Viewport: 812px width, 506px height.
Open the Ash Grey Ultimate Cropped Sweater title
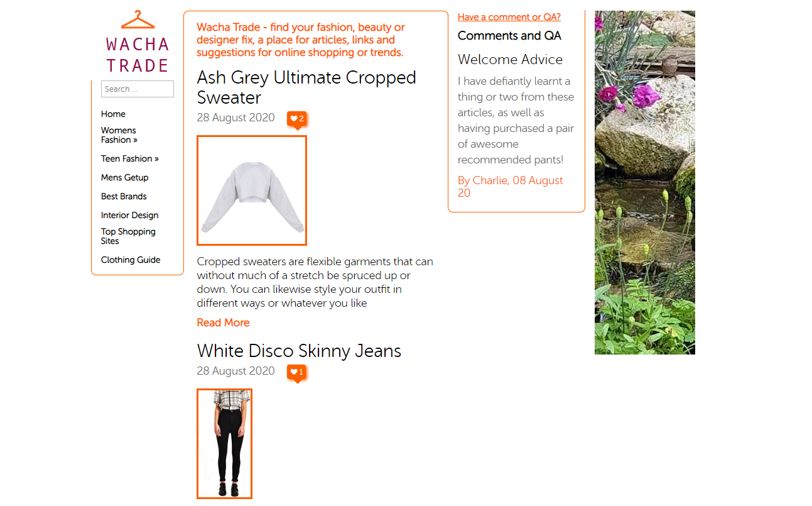pos(306,87)
